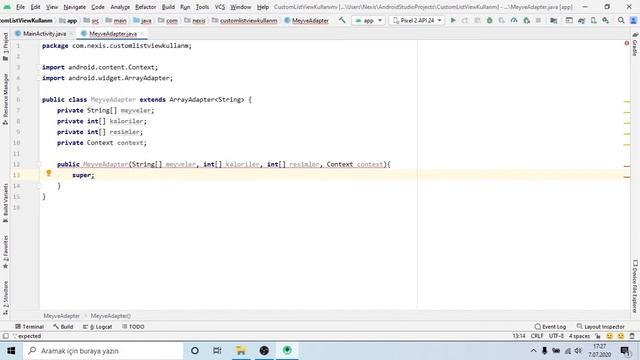Screen dimensions: 640x360
Task: Open the CRLF line separator selector
Action: point(537,336)
